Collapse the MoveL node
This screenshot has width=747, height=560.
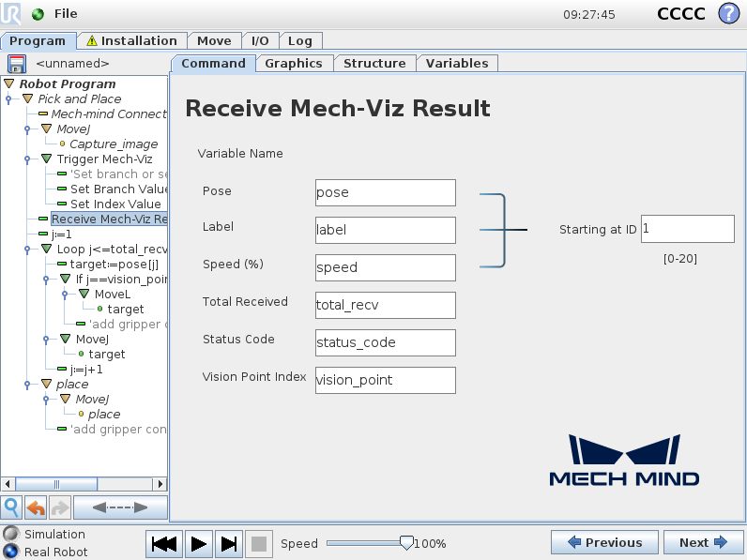(x=84, y=295)
